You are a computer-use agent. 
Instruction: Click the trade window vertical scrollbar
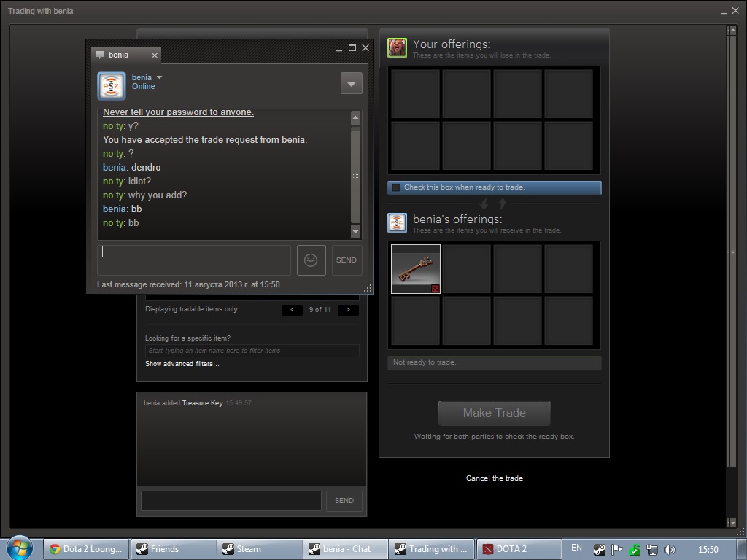click(731, 252)
